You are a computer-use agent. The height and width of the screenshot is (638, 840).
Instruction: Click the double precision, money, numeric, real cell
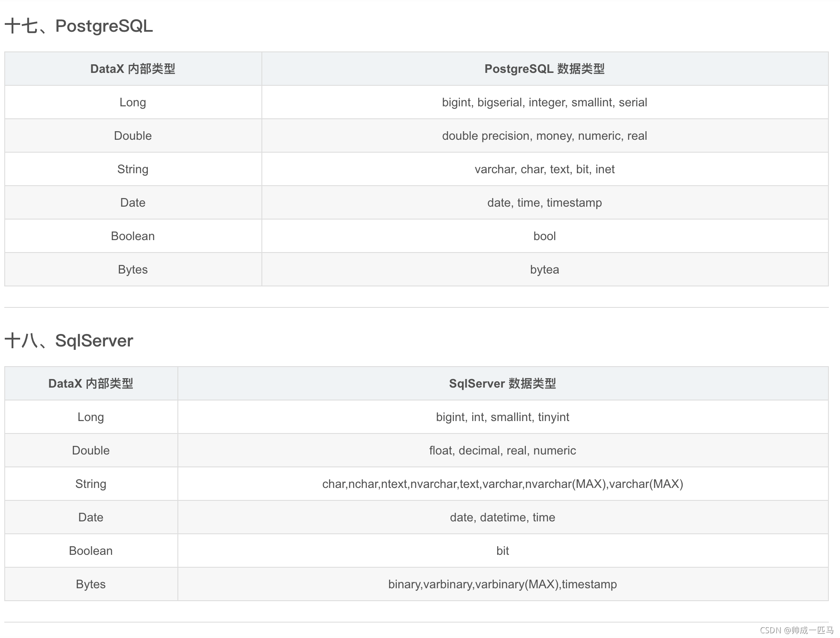pos(544,136)
